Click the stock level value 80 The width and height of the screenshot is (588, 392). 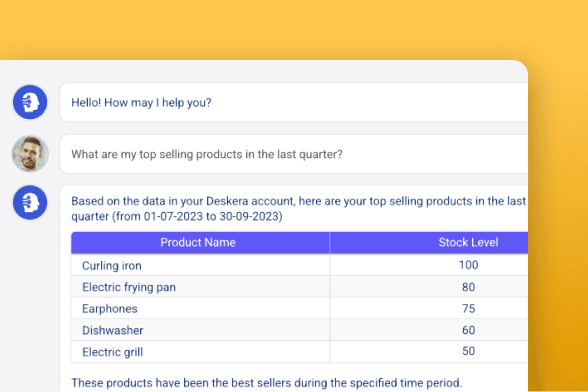[468, 287]
